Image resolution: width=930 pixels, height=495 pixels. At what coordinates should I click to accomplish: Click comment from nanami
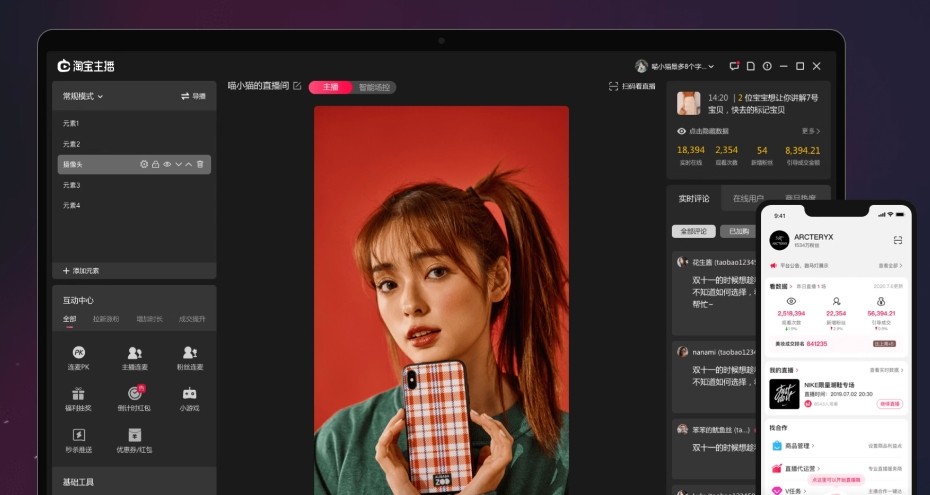[715, 376]
